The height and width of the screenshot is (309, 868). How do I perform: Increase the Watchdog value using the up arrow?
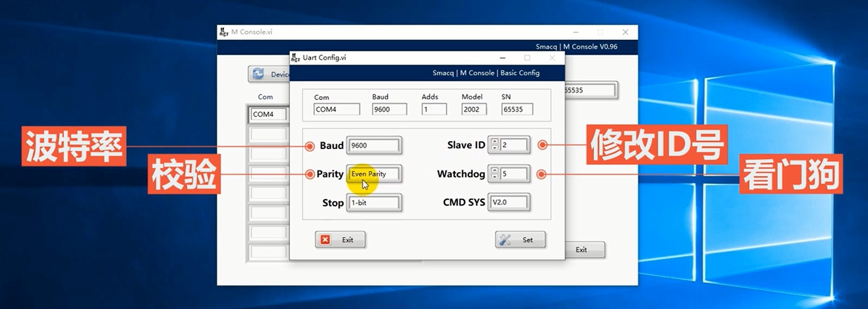click(x=495, y=171)
